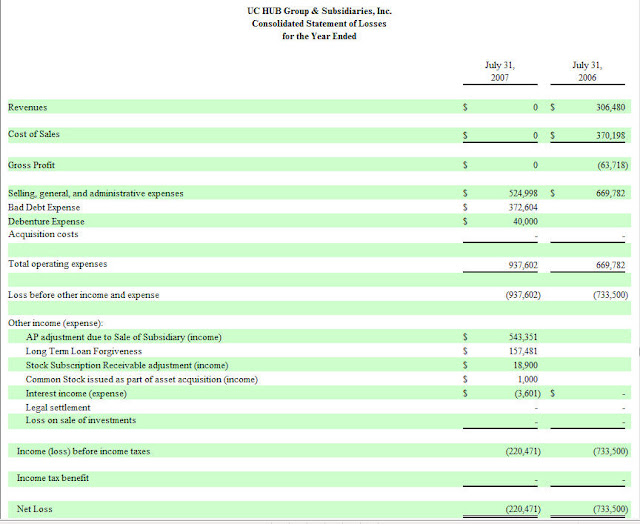This screenshot has height=524, width=640.
Task: Select the 2006 SG&A value 669,782
Action: pos(611,193)
